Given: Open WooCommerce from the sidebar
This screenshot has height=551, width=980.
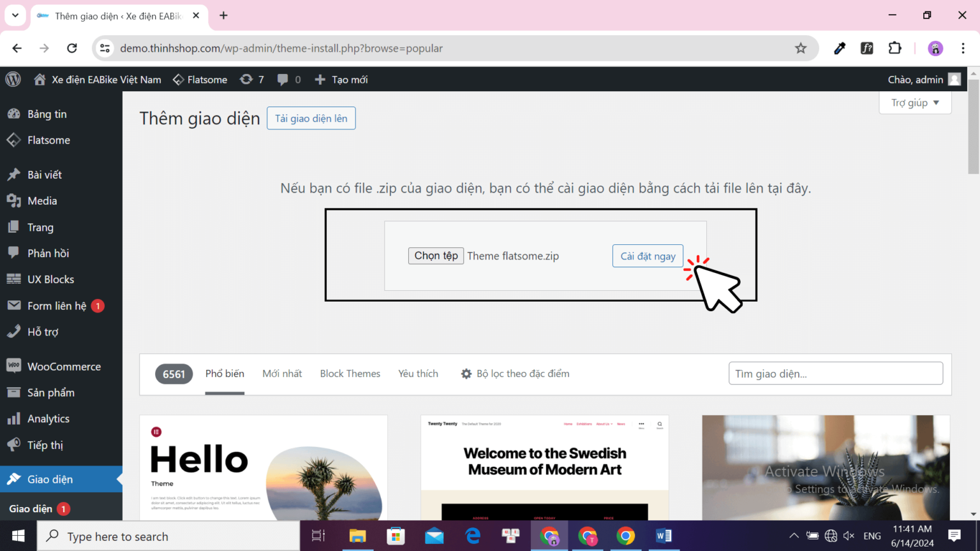Looking at the screenshot, I should [64, 366].
